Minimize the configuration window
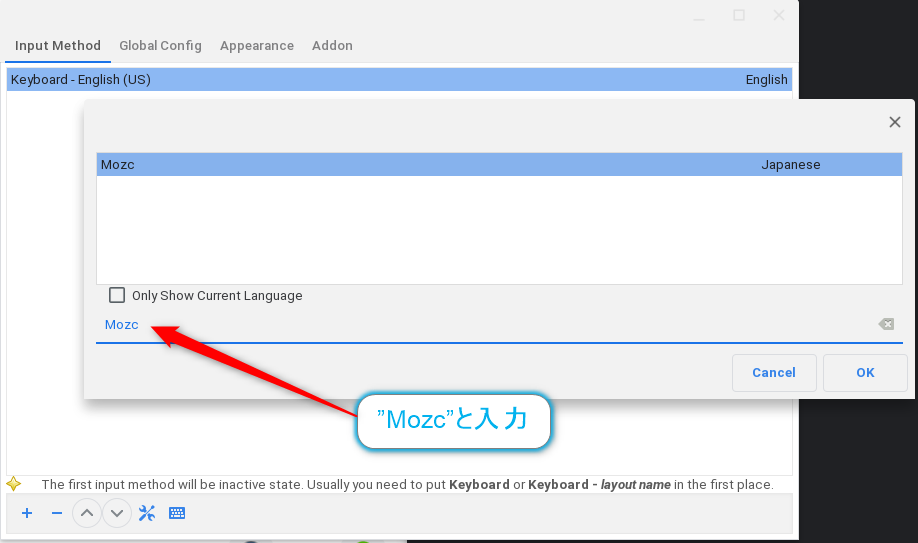 [699, 18]
